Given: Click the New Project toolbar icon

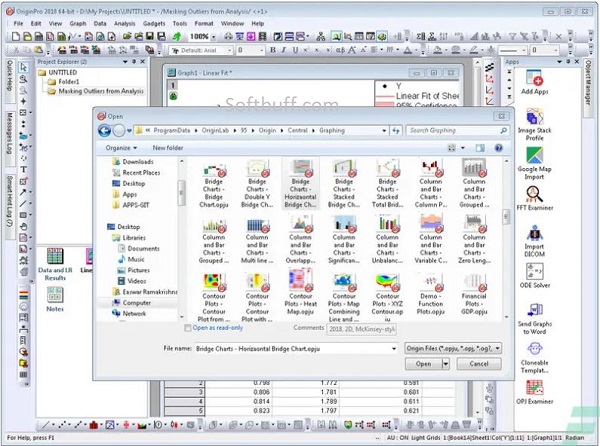Looking at the screenshot, I should 16,36.
